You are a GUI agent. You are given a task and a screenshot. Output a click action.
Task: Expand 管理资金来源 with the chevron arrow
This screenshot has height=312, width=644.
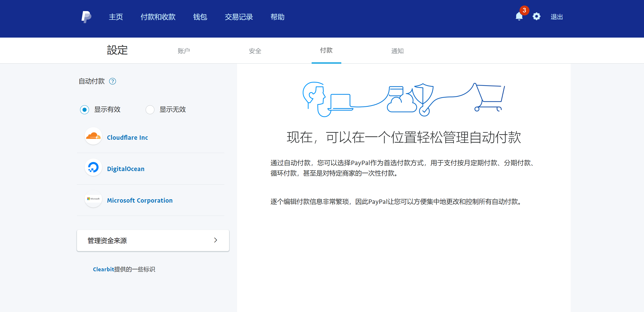click(x=215, y=240)
